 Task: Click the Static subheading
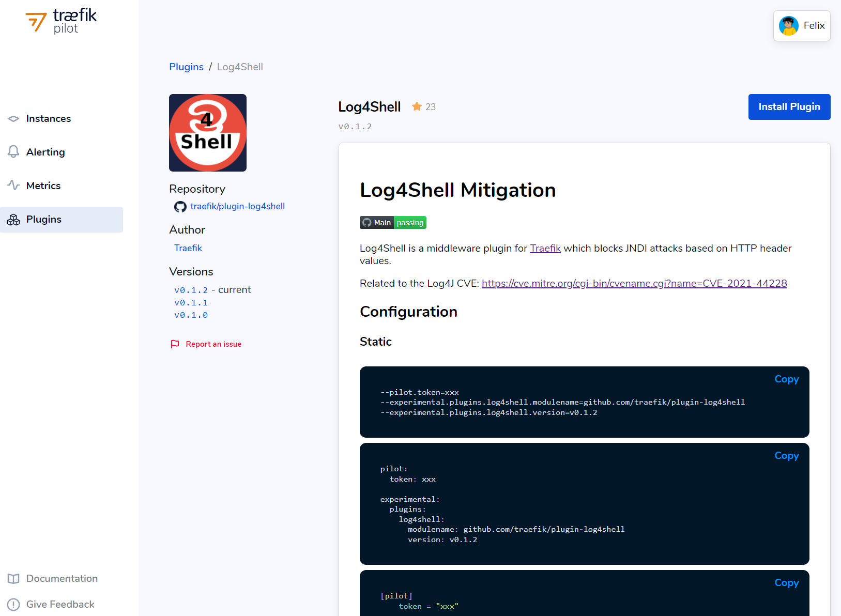[x=376, y=342]
